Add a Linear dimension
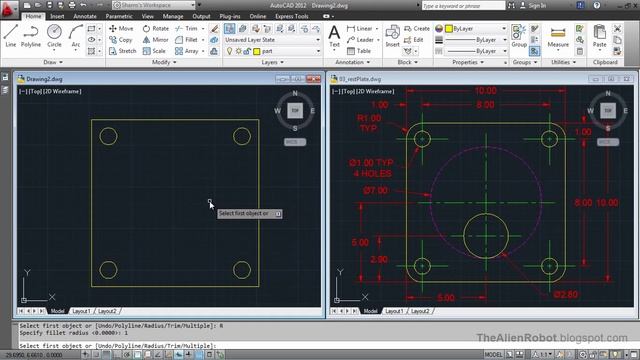This screenshot has width=640, height=360. pos(360,29)
